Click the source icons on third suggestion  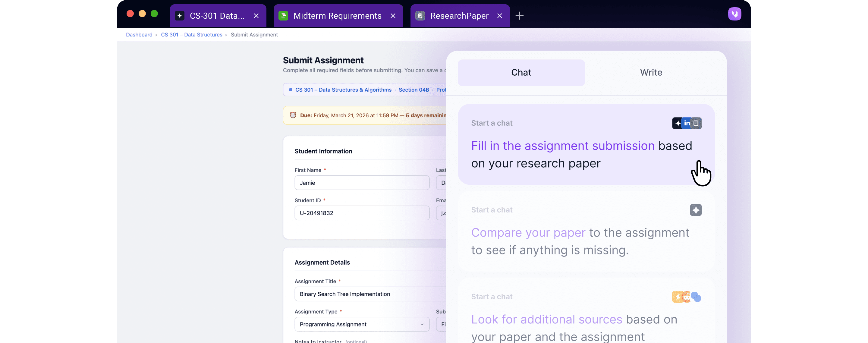[687, 297]
